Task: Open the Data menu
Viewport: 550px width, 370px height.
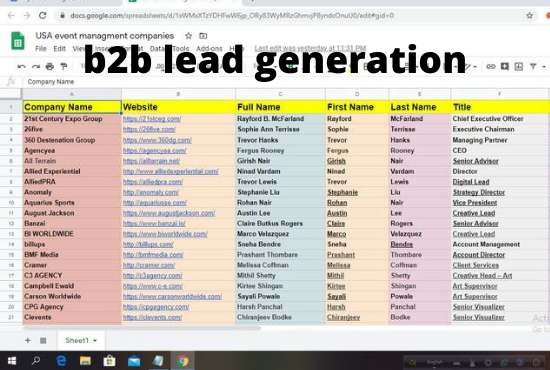Action: (x=157, y=48)
